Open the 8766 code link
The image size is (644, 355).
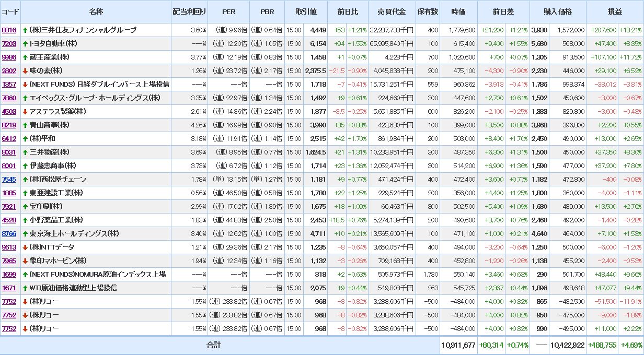[9, 234]
